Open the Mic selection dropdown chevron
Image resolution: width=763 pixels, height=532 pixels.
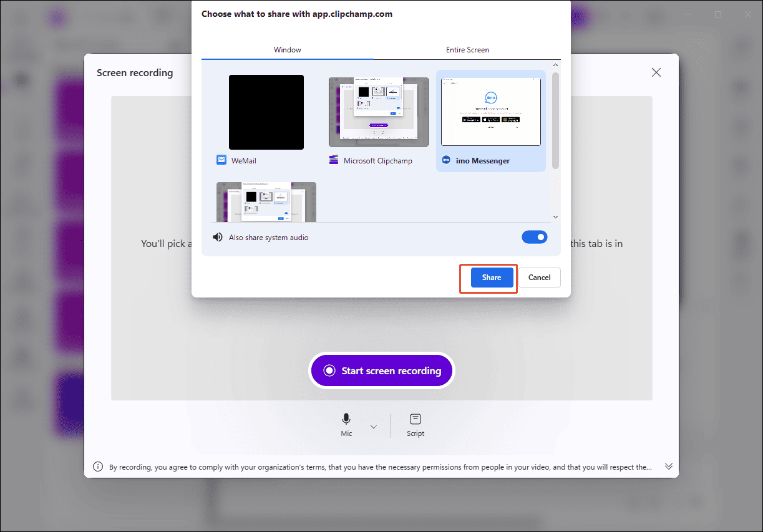374,426
